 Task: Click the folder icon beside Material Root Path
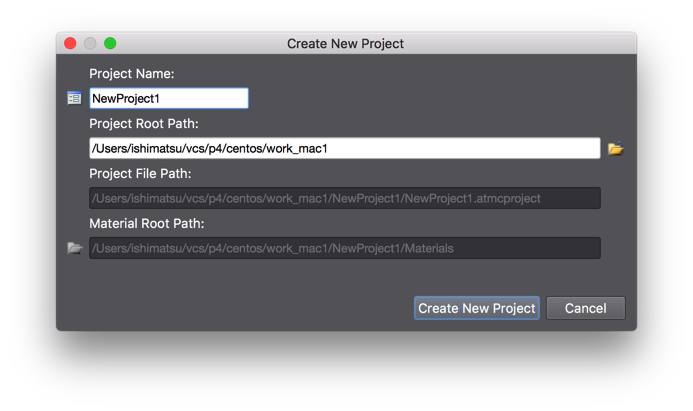[75, 248]
